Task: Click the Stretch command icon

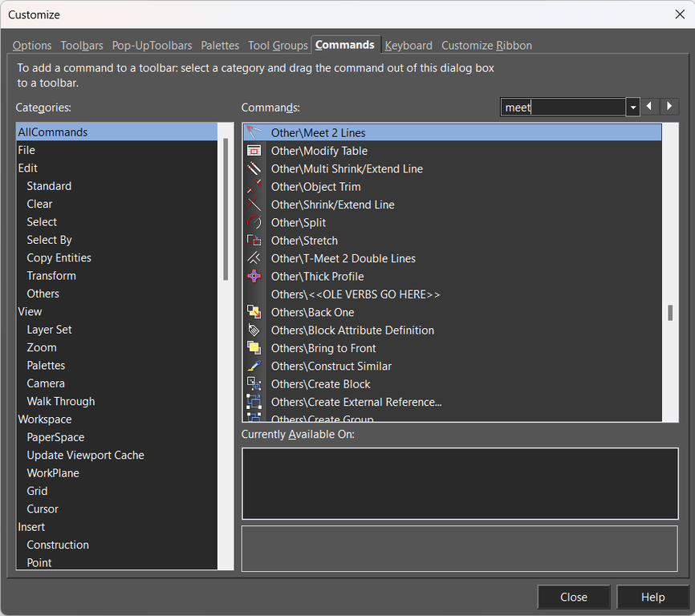Action: pyautogui.click(x=254, y=241)
